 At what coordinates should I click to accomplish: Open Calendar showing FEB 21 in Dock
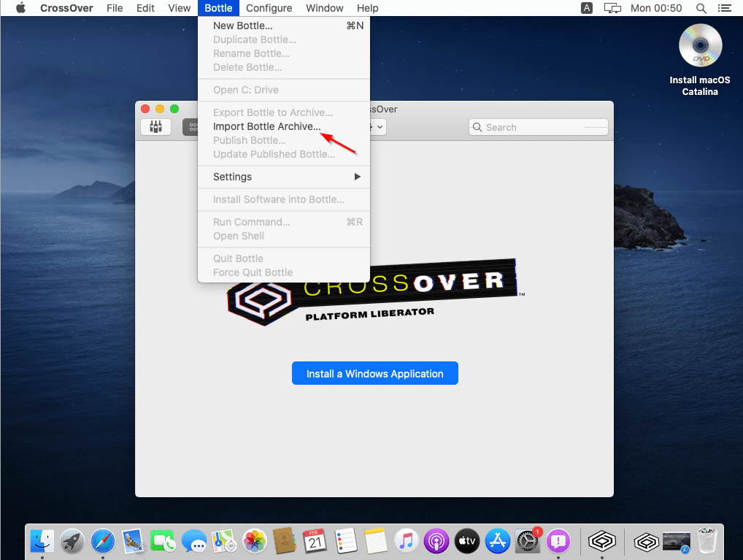tap(315, 541)
